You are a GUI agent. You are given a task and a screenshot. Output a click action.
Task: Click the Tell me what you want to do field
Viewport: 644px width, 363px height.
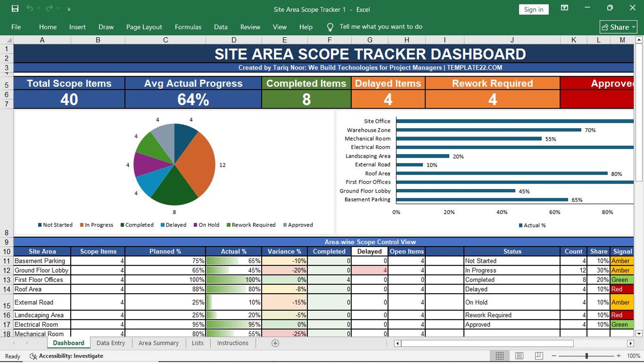pyautogui.click(x=381, y=27)
